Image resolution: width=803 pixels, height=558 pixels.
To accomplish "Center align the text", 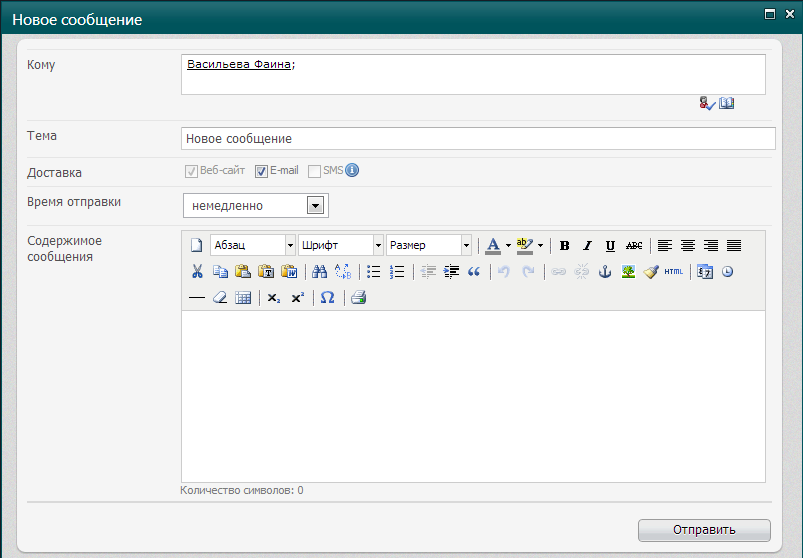I will click(688, 246).
